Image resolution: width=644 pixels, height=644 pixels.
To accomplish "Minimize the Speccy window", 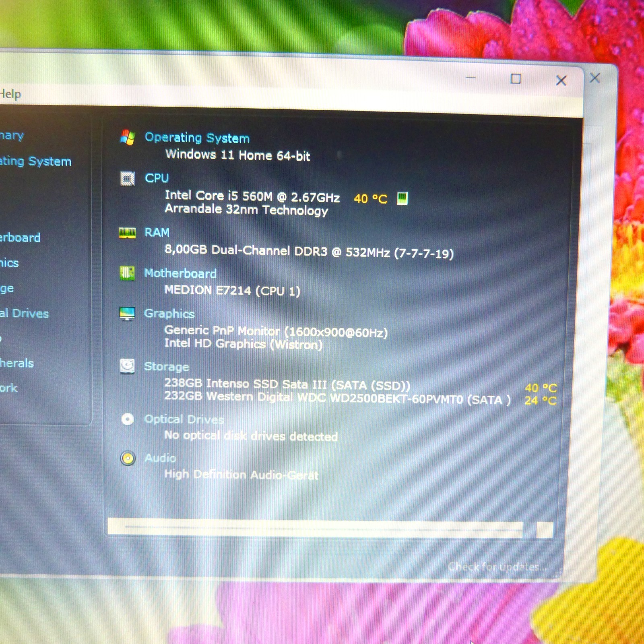I will (471, 78).
